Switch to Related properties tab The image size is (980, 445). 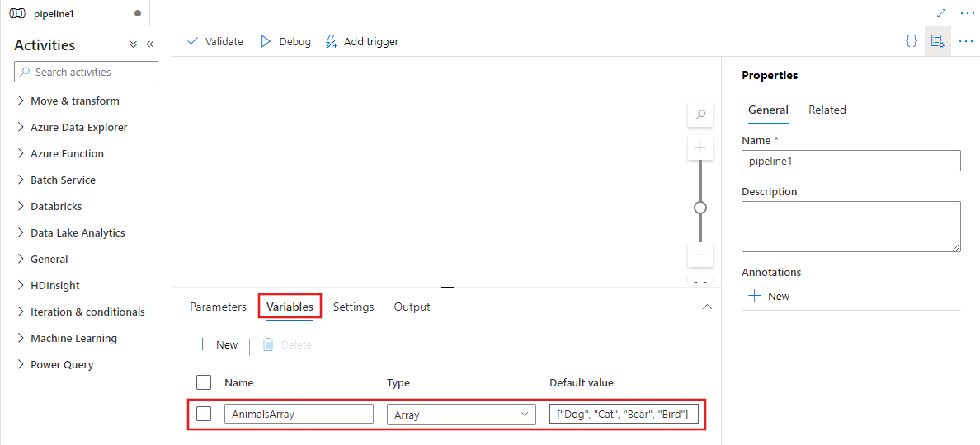[x=827, y=110]
